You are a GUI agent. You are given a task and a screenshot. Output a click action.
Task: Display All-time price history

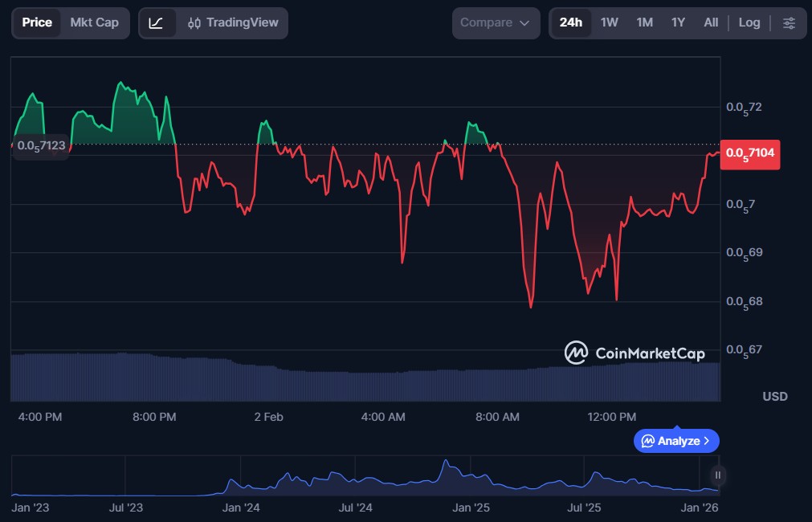click(711, 22)
